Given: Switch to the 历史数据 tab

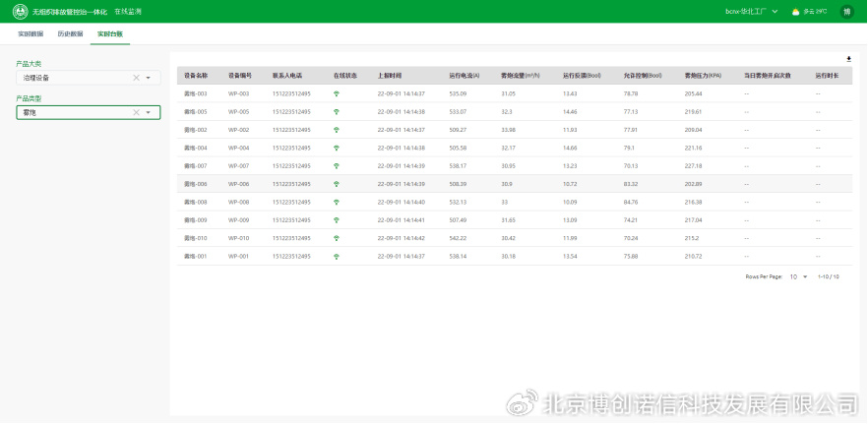Looking at the screenshot, I should click(x=71, y=34).
